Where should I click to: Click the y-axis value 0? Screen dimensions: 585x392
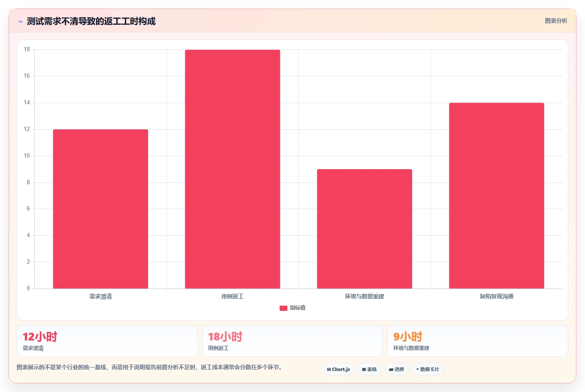(x=28, y=289)
